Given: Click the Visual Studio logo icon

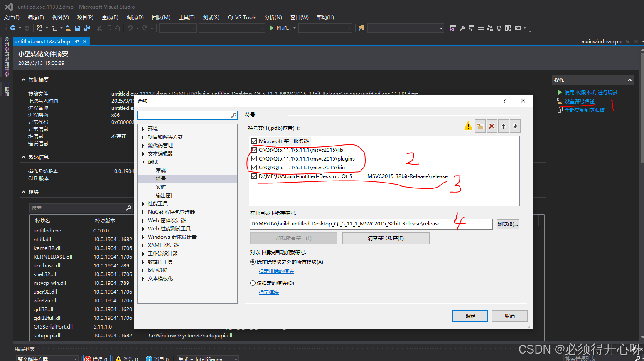Looking at the screenshot, I should (x=8, y=7).
